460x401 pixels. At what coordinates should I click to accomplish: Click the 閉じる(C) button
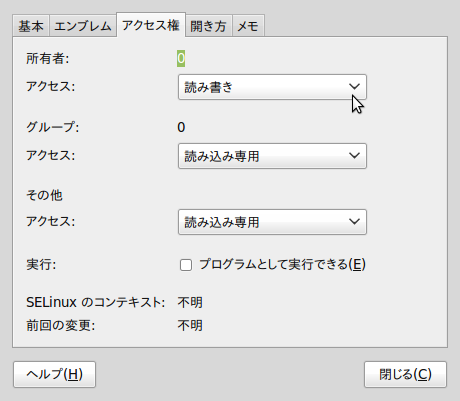(x=405, y=374)
